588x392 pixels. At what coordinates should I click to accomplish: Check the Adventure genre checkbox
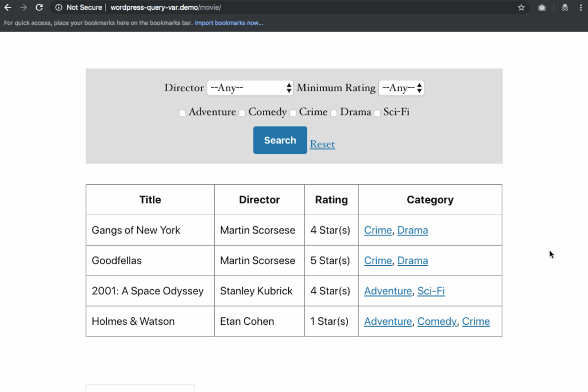click(182, 113)
